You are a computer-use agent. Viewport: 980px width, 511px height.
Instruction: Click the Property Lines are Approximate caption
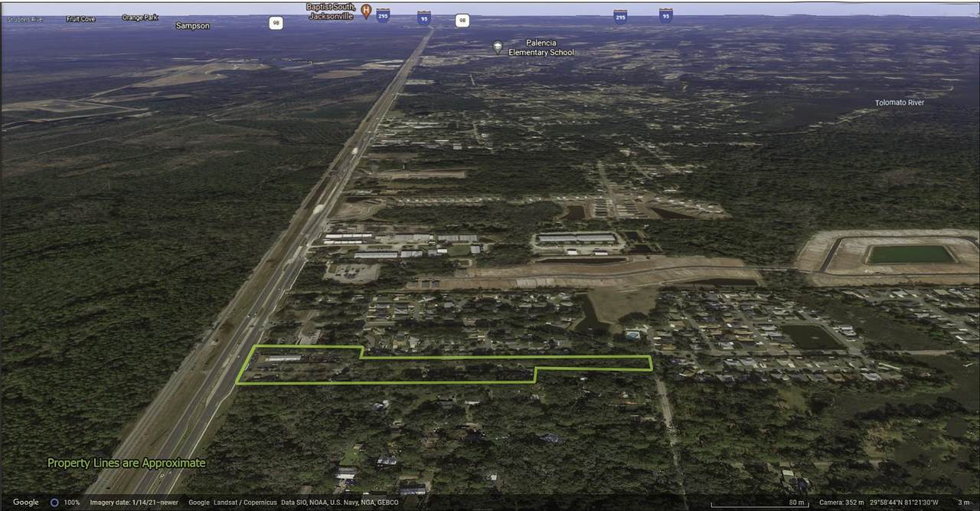coord(126,463)
